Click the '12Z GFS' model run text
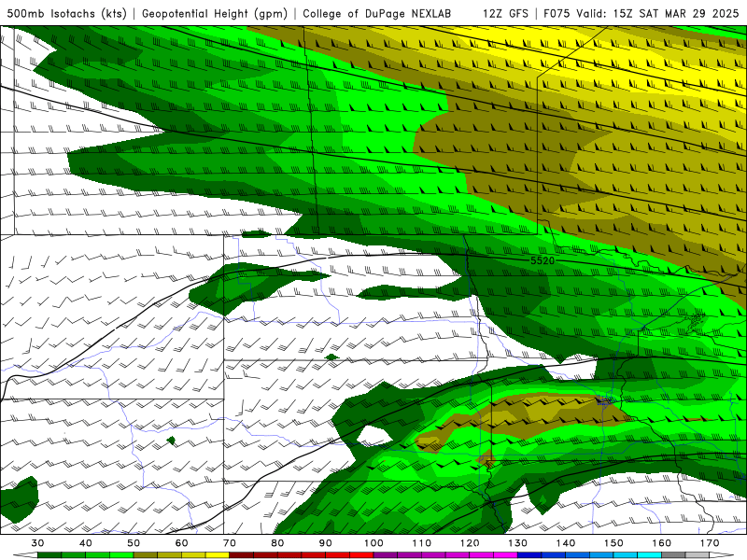747x560 pixels. click(x=505, y=14)
